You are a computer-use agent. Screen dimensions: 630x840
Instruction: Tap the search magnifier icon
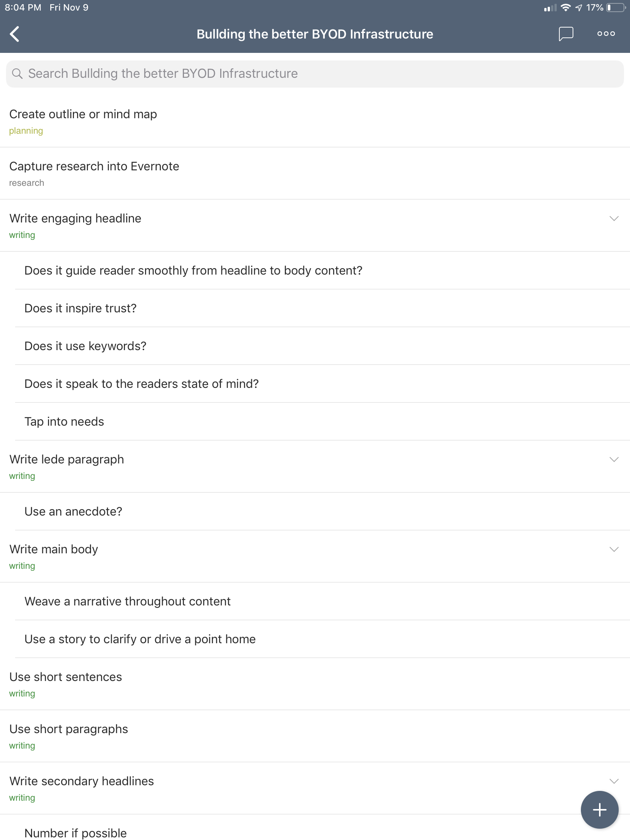tap(17, 74)
